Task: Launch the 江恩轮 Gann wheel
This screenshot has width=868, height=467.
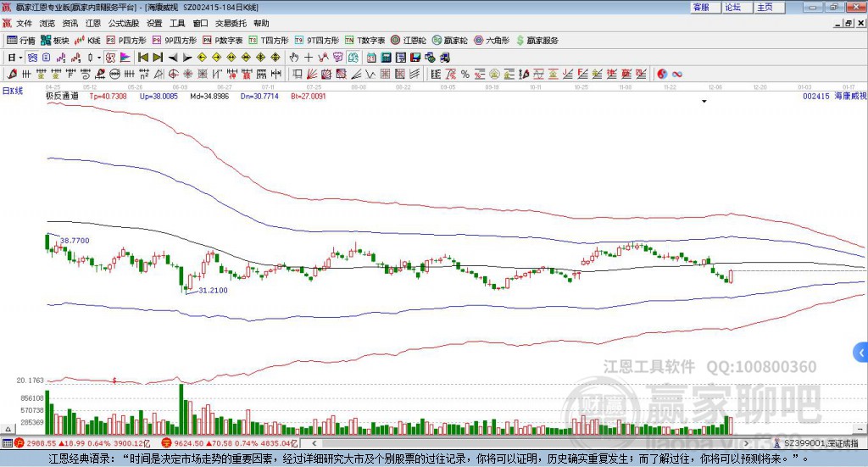Action: [409, 41]
